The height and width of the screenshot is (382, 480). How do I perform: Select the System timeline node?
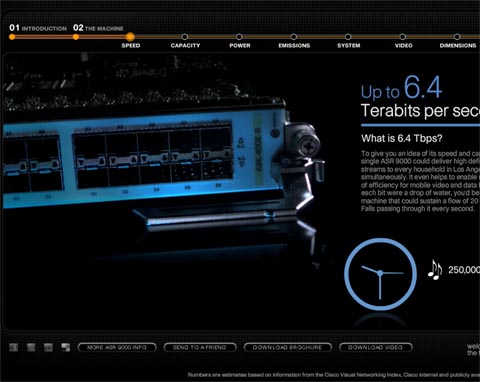tap(348, 37)
